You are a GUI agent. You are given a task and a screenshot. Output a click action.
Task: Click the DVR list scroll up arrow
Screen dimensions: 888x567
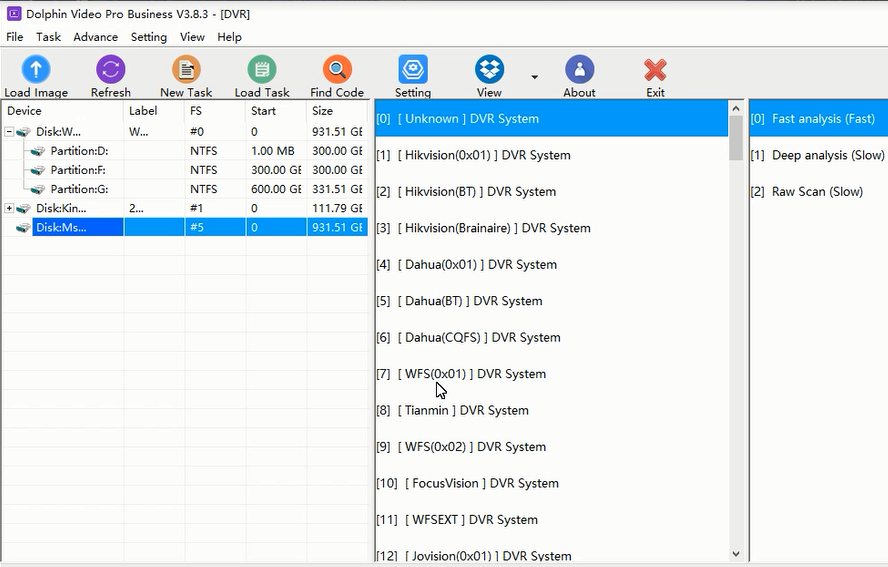pos(736,108)
